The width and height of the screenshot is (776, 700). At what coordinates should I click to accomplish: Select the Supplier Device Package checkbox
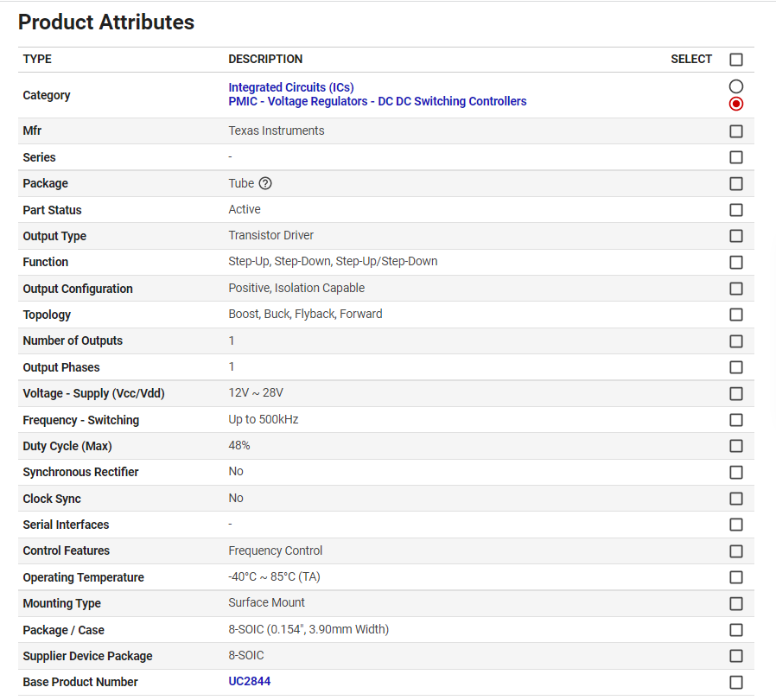point(736,656)
